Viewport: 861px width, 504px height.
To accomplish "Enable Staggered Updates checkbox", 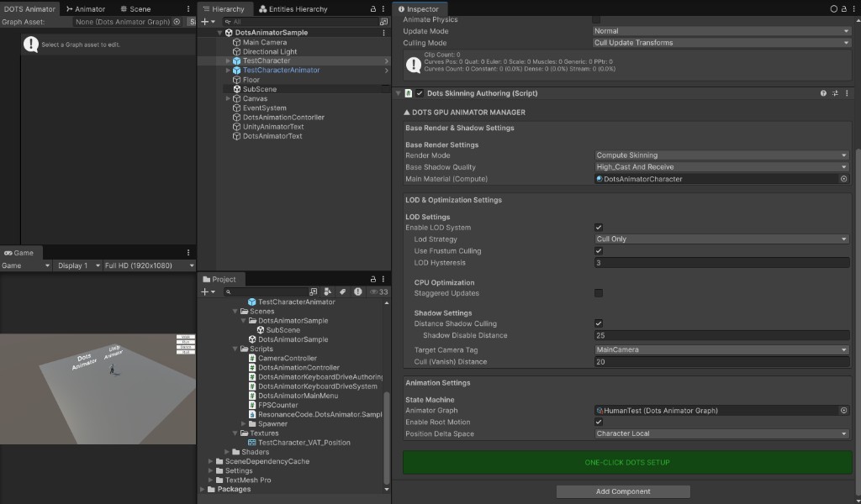I will [599, 293].
